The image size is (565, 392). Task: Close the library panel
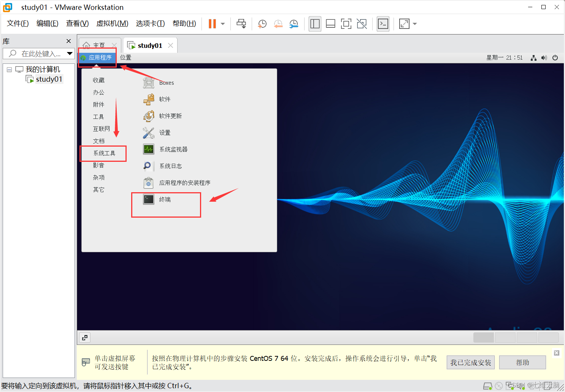pyautogui.click(x=68, y=41)
